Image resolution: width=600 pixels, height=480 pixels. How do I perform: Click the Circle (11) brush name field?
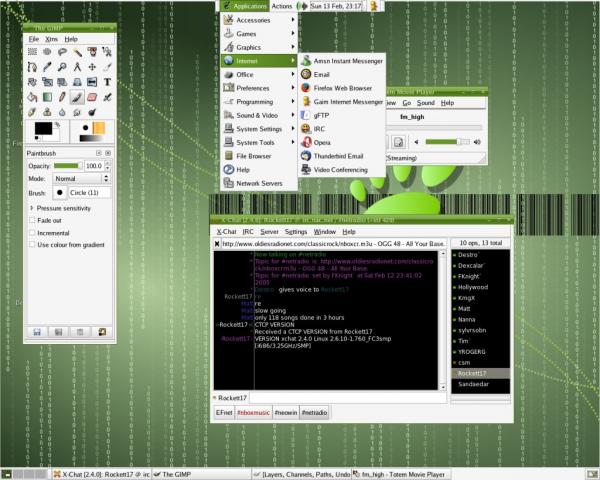pyautogui.click(x=90, y=193)
